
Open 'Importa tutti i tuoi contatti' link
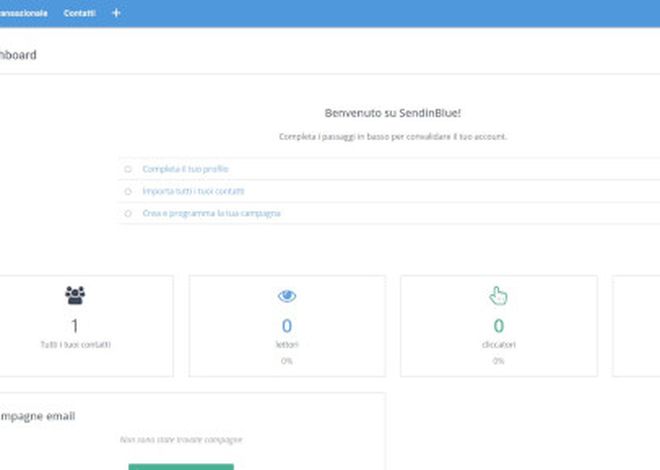click(x=193, y=191)
